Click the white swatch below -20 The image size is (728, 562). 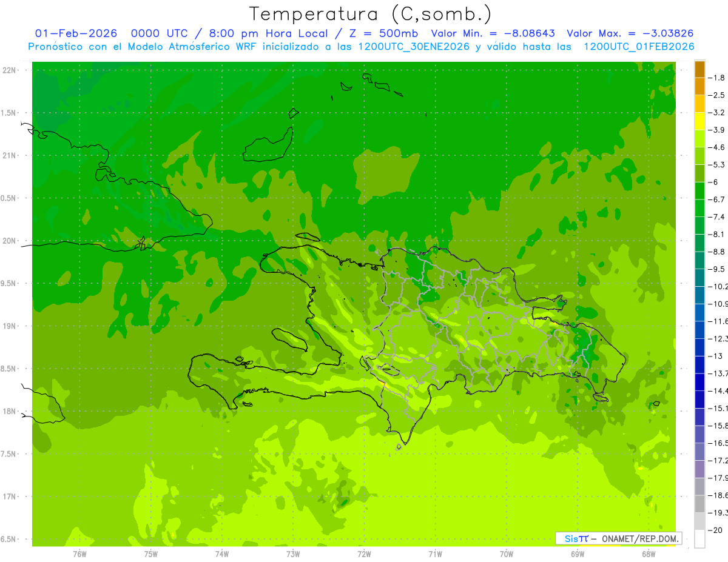(699, 539)
